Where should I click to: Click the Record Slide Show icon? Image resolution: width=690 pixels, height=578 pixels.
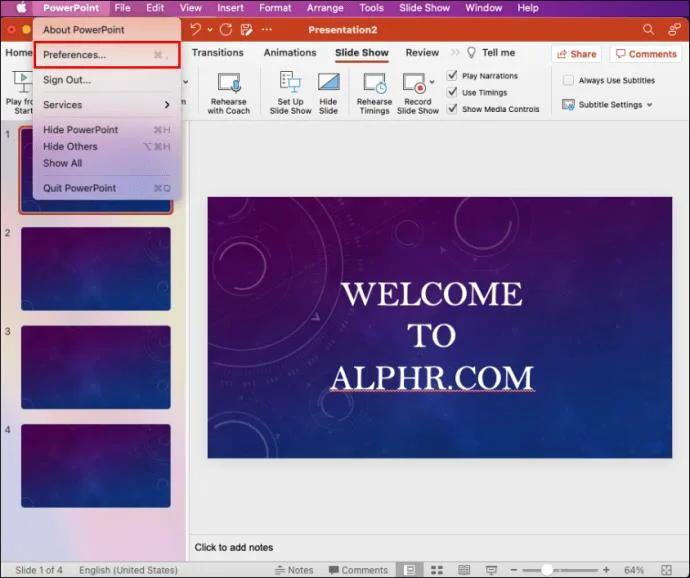click(414, 83)
